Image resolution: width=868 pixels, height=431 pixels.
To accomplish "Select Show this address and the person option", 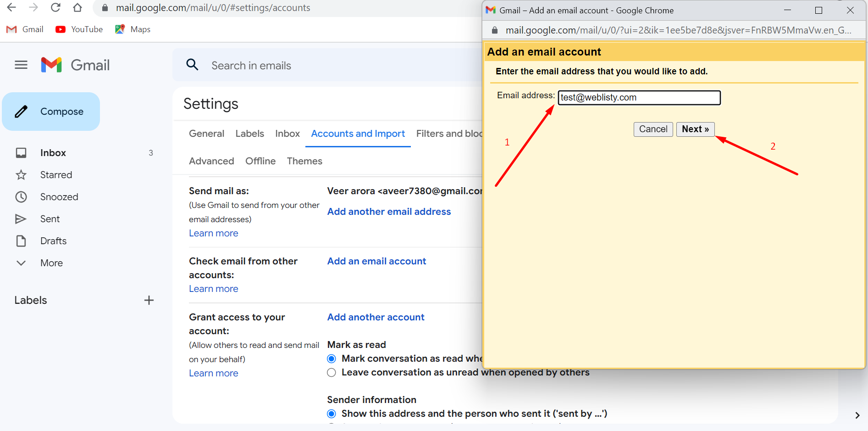I will click(x=331, y=413).
